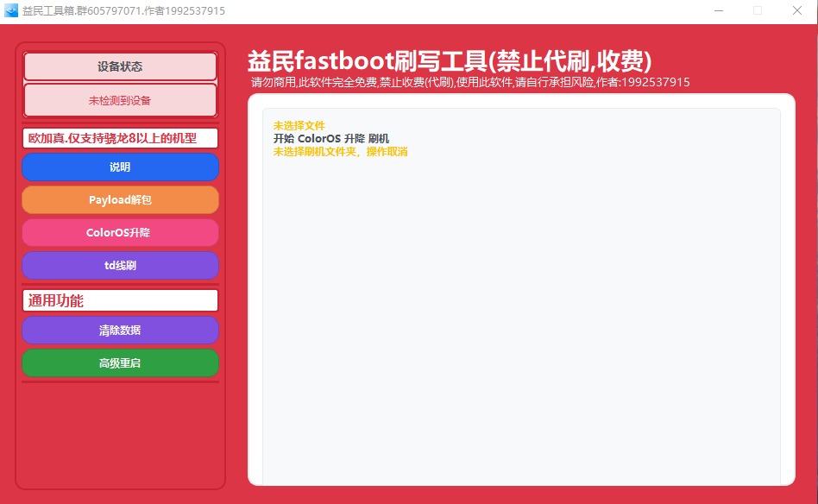This screenshot has height=504, width=818.
Task: Click the 清除数据 purple button
Action: pyautogui.click(x=120, y=331)
